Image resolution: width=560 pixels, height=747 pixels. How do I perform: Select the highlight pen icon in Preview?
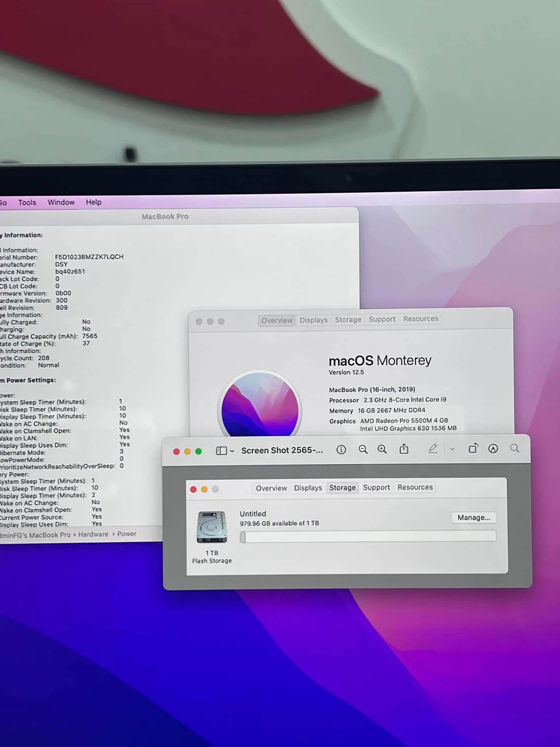coord(433,449)
